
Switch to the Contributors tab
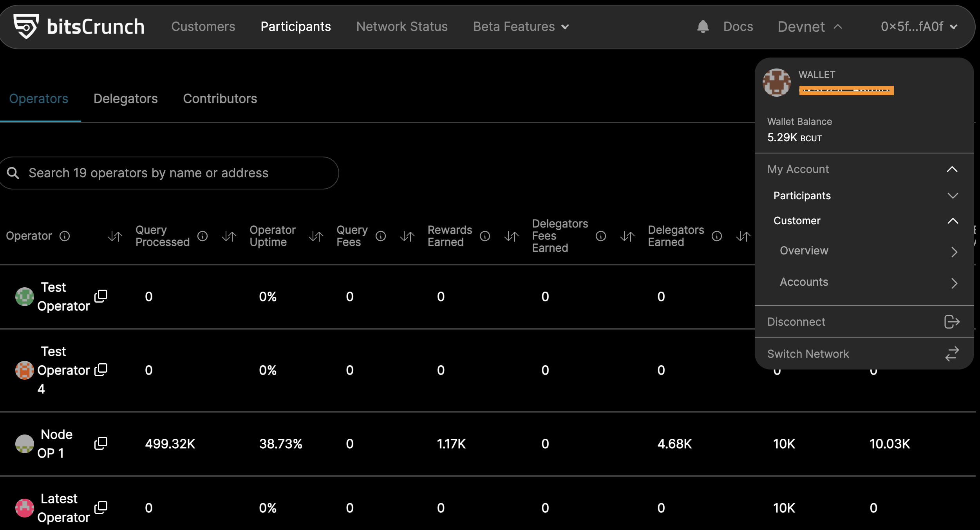click(x=220, y=99)
